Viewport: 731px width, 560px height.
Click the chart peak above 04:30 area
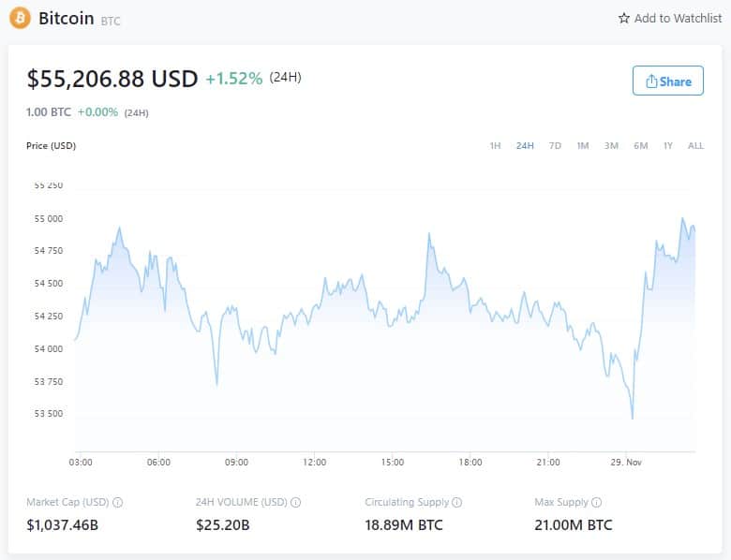(x=119, y=228)
